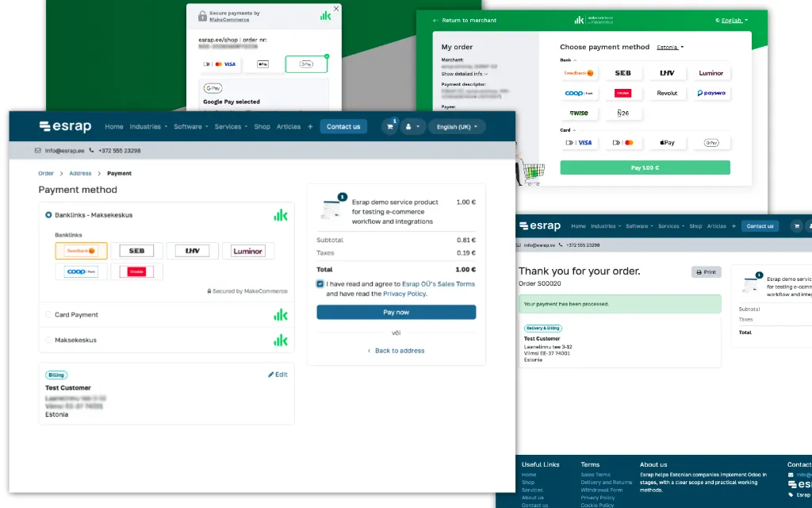This screenshot has width=812, height=508.
Task: Open Withdrawal Form link in footer Terms
Action: (601, 490)
